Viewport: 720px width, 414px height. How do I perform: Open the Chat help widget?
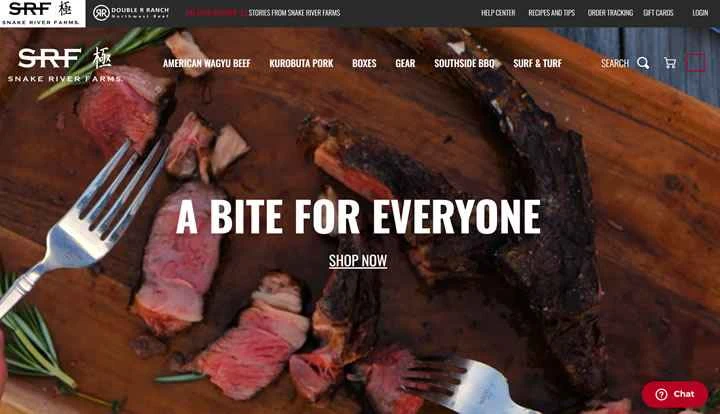(675, 394)
